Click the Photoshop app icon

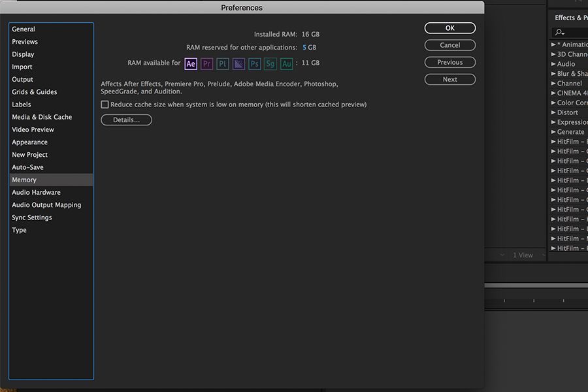pyautogui.click(x=254, y=63)
